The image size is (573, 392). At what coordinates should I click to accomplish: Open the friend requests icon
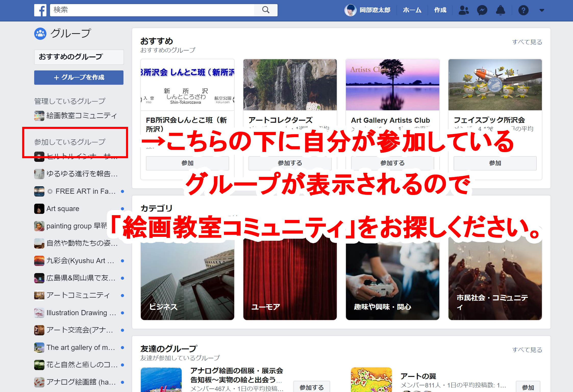pyautogui.click(x=464, y=10)
